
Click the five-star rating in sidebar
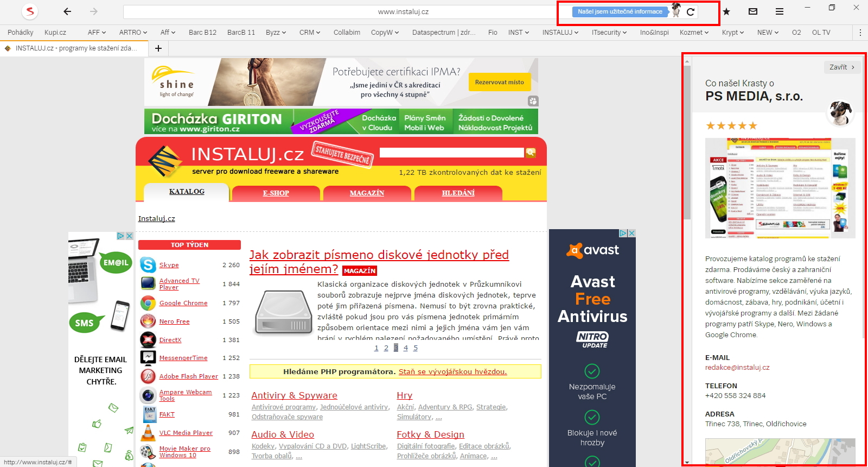(731, 126)
